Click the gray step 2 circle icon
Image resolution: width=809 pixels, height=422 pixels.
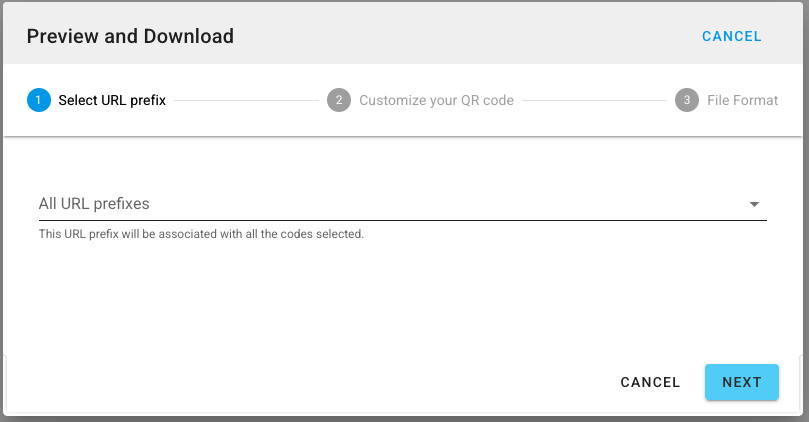point(339,100)
